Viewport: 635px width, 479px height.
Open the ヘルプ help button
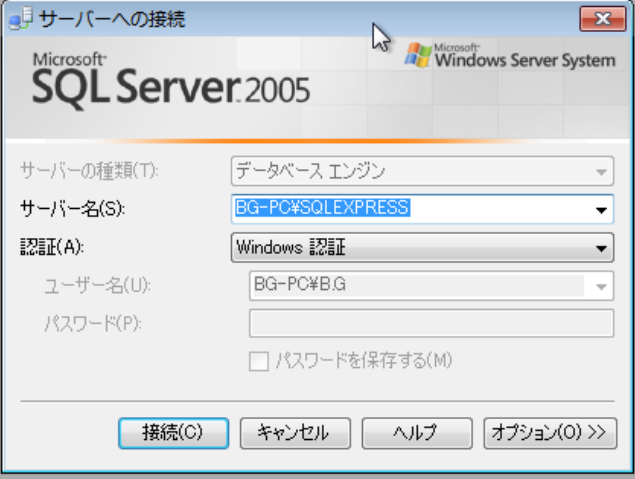[x=417, y=433]
